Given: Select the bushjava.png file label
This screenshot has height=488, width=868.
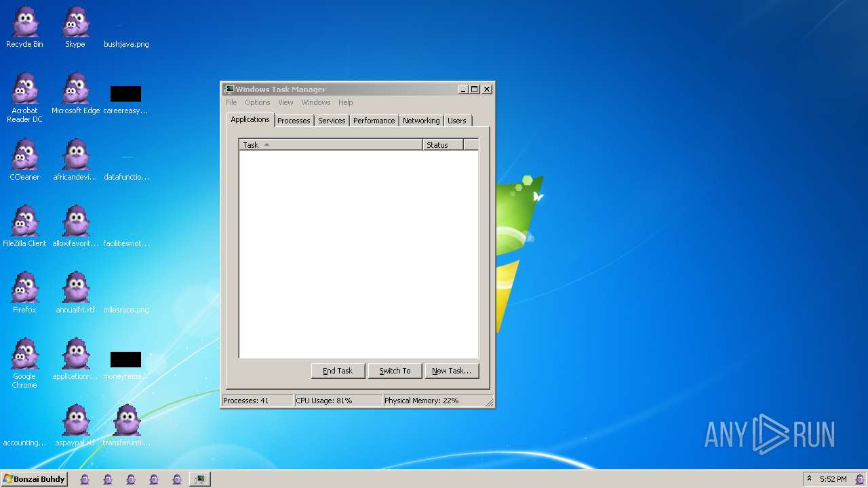Looking at the screenshot, I should [x=126, y=44].
